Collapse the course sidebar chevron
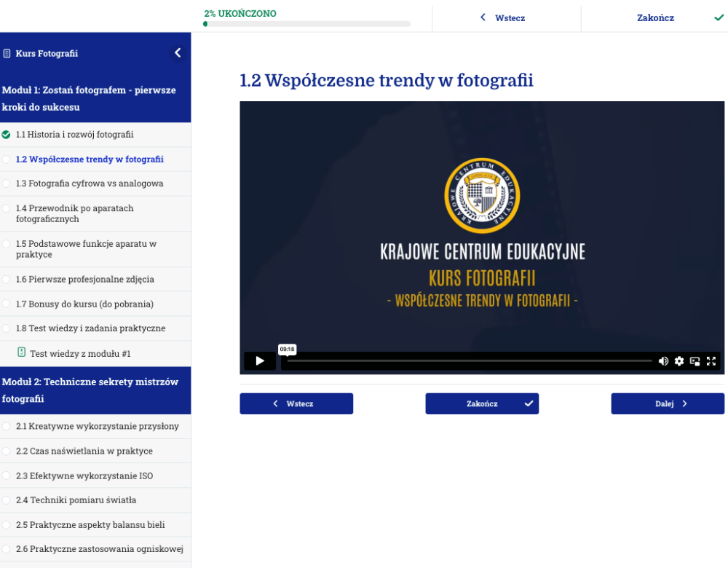 pyautogui.click(x=178, y=53)
